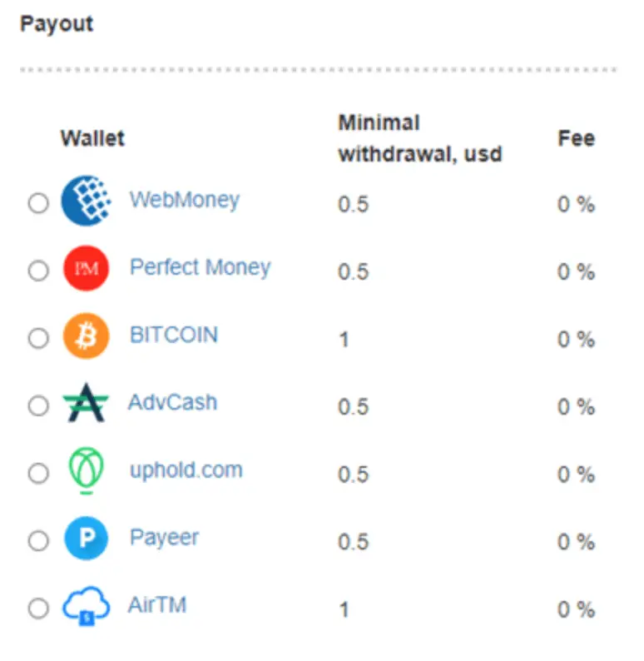Choose the BITCOIN payout radio button
Image resolution: width=644 pixels, height=661 pixels.
[x=38, y=338]
